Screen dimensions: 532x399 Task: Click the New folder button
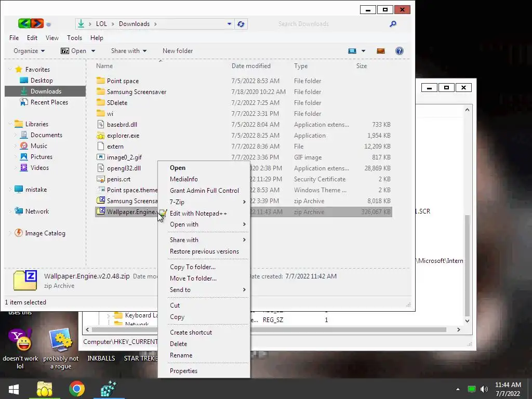(x=178, y=51)
